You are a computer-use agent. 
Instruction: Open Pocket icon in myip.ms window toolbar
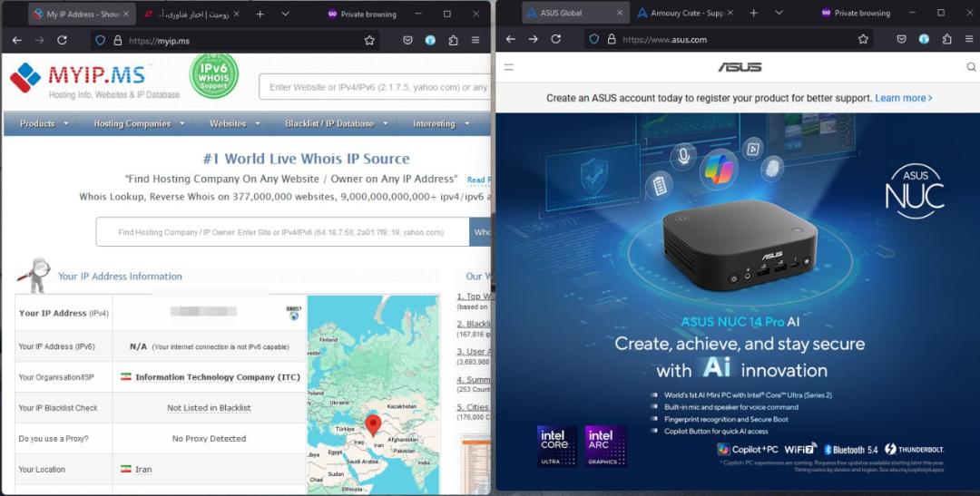point(407,40)
